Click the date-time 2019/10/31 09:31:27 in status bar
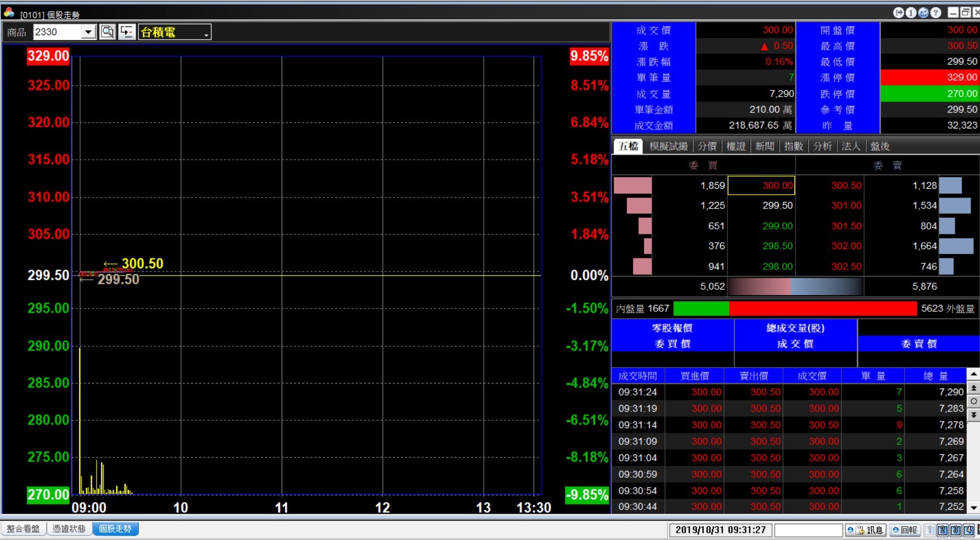 [x=720, y=530]
